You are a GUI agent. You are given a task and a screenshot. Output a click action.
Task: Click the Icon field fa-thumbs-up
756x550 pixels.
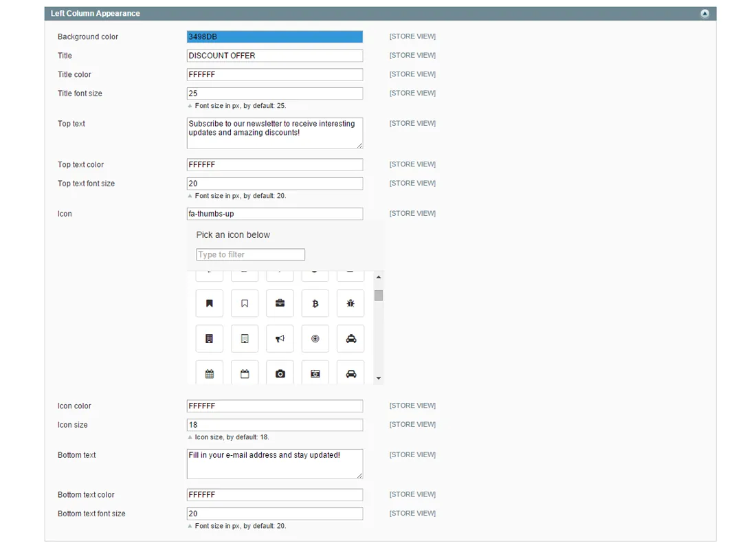275,214
